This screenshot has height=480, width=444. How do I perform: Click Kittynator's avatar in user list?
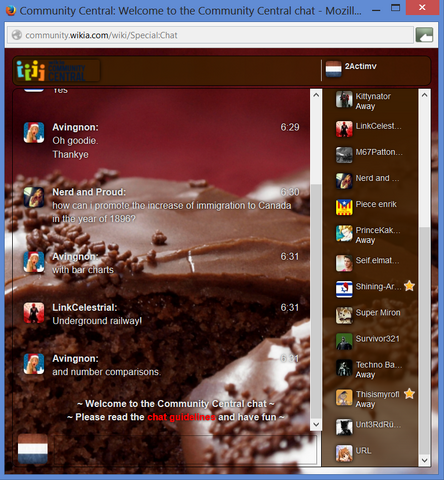(344, 99)
